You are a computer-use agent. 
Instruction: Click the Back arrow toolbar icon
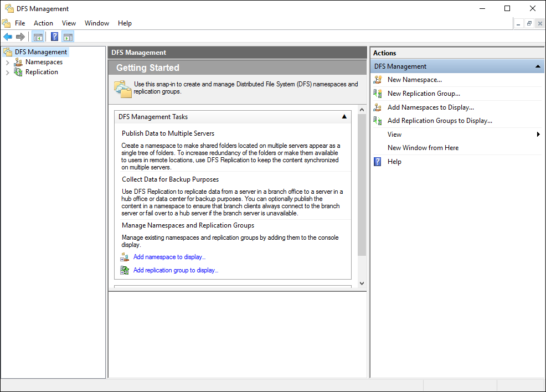point(7,37)
